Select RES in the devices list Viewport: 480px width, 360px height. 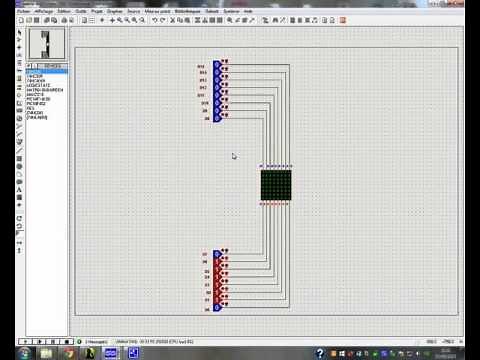click(31, 108)
